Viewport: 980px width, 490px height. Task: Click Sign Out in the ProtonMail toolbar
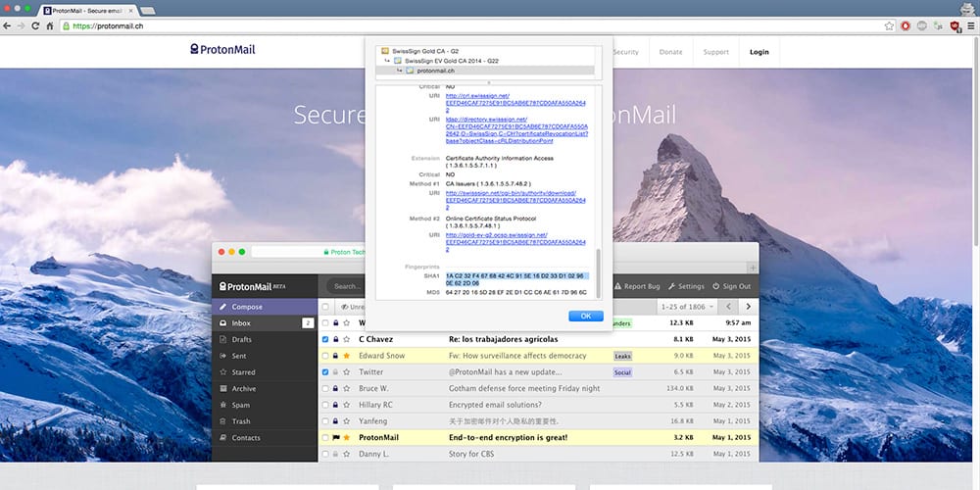coord(731,286)
